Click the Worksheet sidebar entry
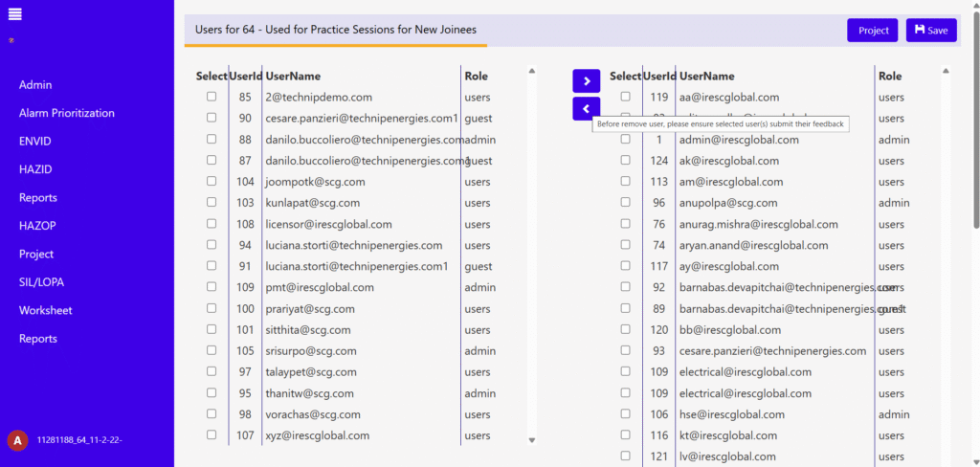This screenshot has height=467, width=980. 45,310
